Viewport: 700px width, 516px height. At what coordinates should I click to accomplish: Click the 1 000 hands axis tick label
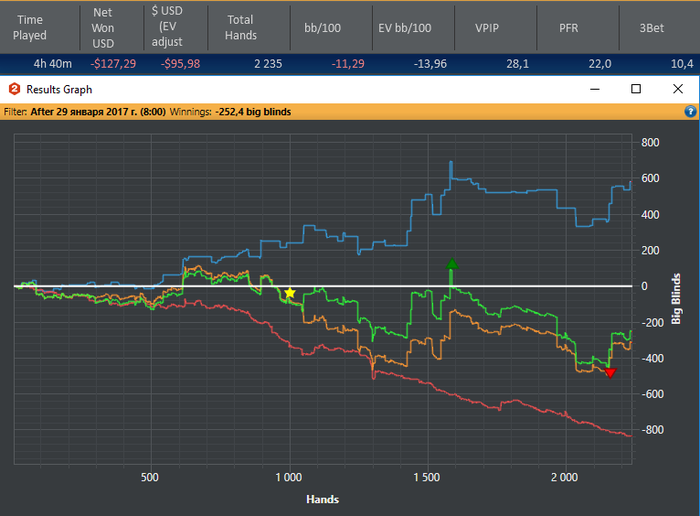(x=289, y=477)
